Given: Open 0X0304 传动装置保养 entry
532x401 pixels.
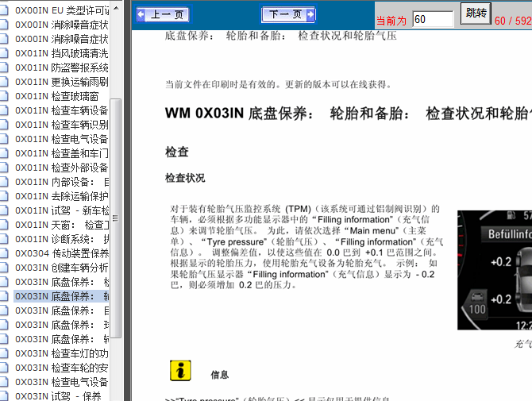Looking at the screenshot, I should tap(62, 253).
